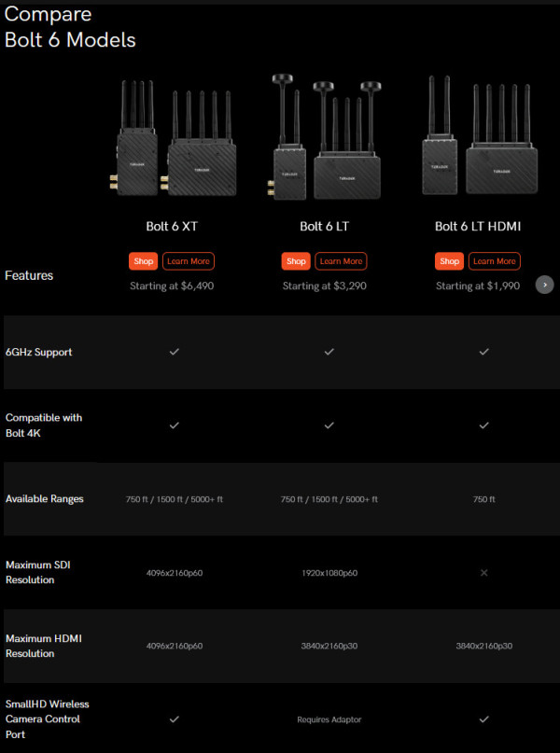Click 6GHz Support checkmark for Bolt 6 LT HDMI
This screenshot has height=753, width=560.
tap(483, 352)
